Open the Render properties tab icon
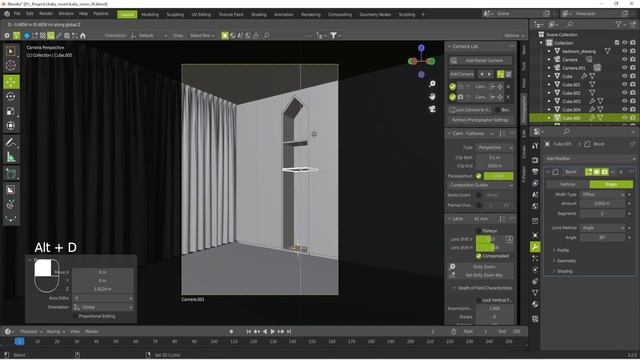640x360 pixels. pyautogui.click(x=535, y=160)
